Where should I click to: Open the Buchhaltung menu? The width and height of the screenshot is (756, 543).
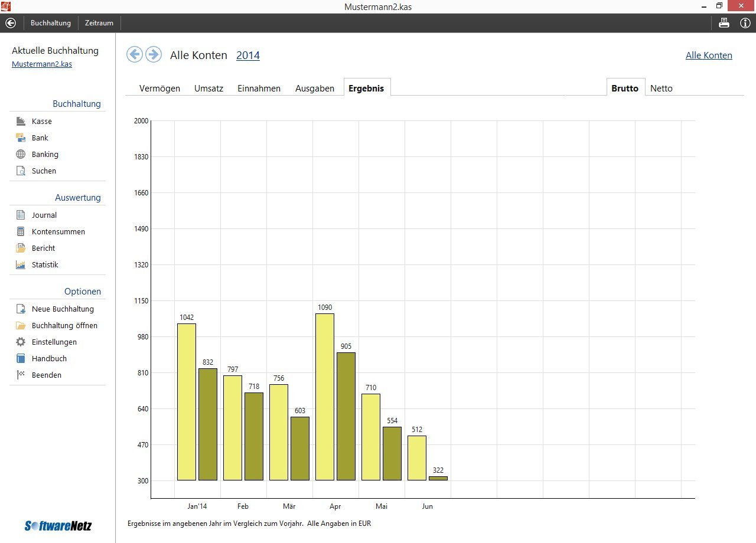(51, 23)
